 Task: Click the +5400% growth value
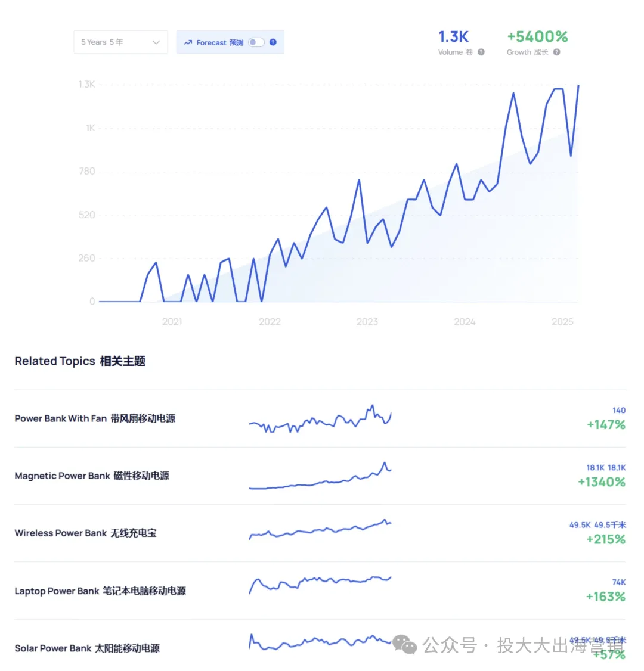coord(537,37)
